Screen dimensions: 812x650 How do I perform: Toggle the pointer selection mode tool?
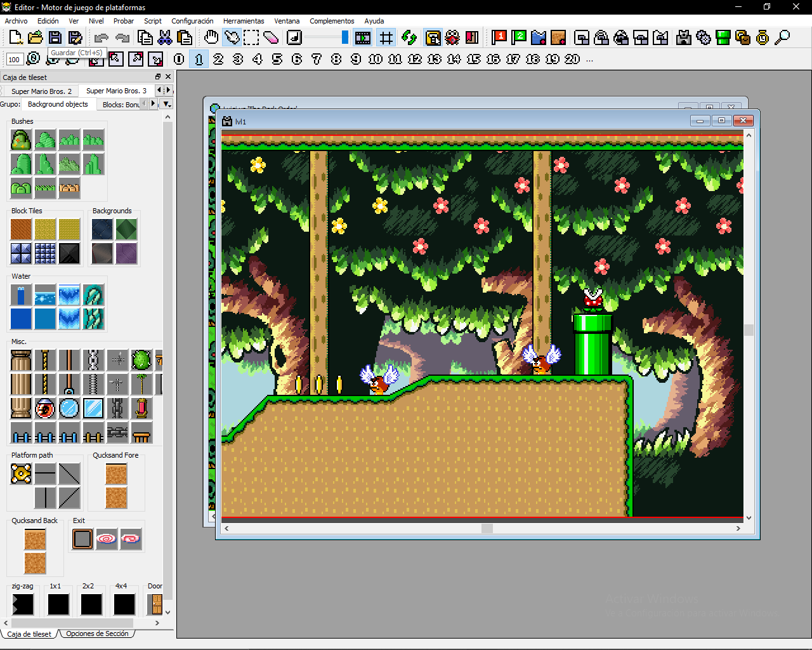point(232,37)
